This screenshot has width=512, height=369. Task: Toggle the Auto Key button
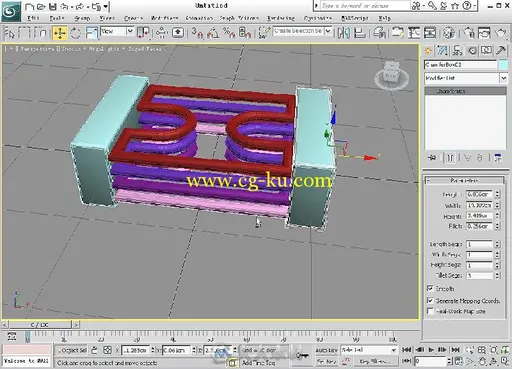pos(326,350)
